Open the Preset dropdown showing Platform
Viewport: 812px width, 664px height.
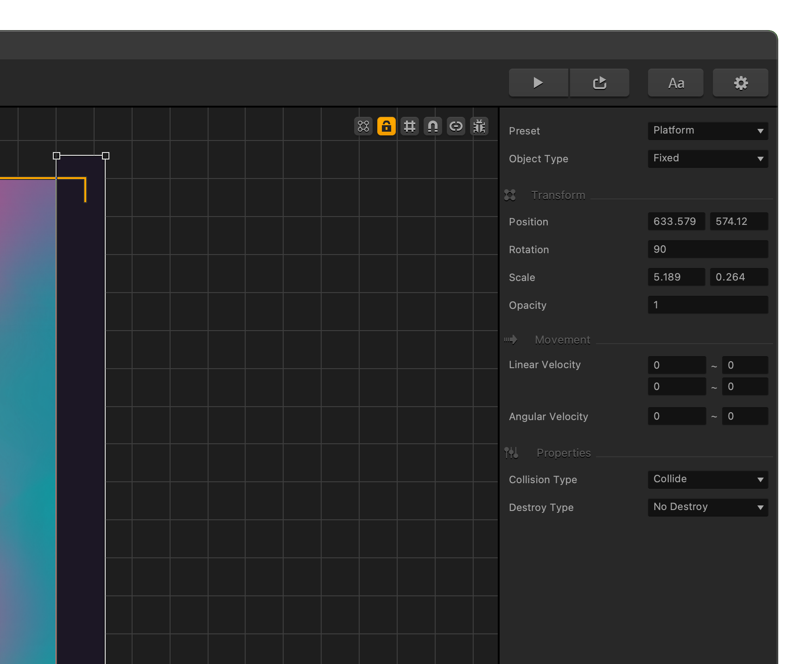[708, 131]
